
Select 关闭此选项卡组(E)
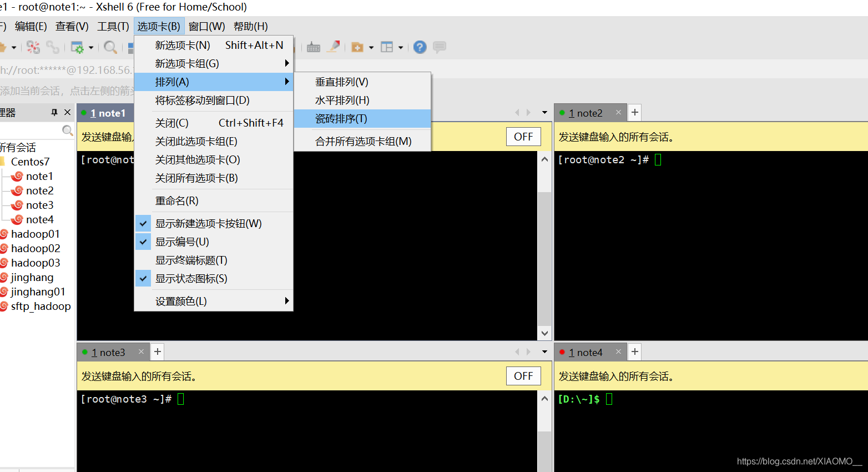click(x=214, y=141)
